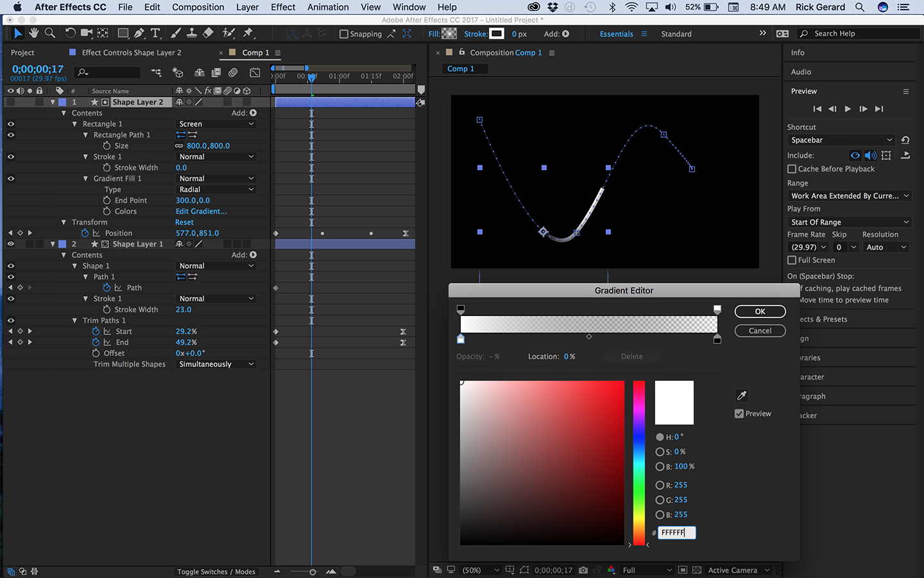
Task: Collapse Shape Layer 2 Transform group
Action: [x=64, y=222]
